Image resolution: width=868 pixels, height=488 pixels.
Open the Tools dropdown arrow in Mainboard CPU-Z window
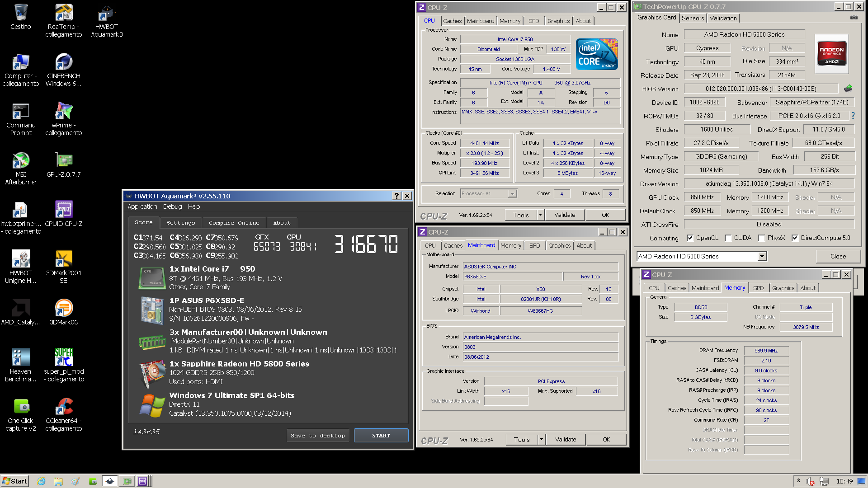(541, 439)
